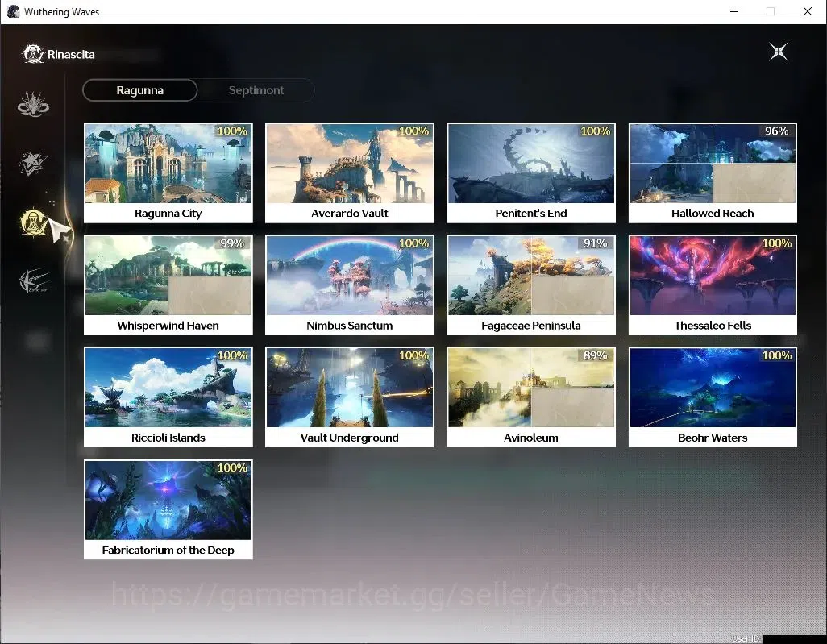Click the Wuthering Waves app icon in title bar

click(13, 11)
